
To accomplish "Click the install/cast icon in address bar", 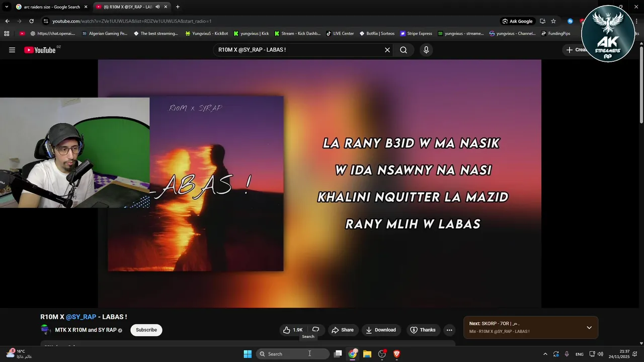I will tap(542, 21).
